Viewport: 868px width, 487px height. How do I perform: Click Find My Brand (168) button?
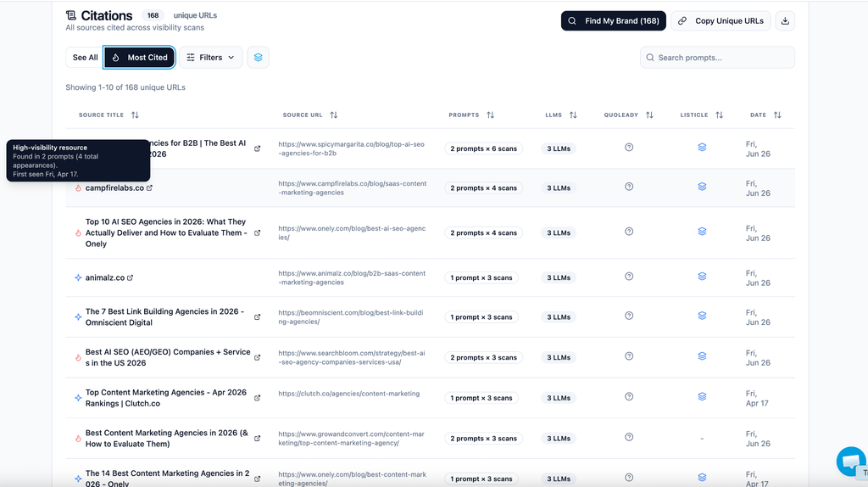(614, 21)
